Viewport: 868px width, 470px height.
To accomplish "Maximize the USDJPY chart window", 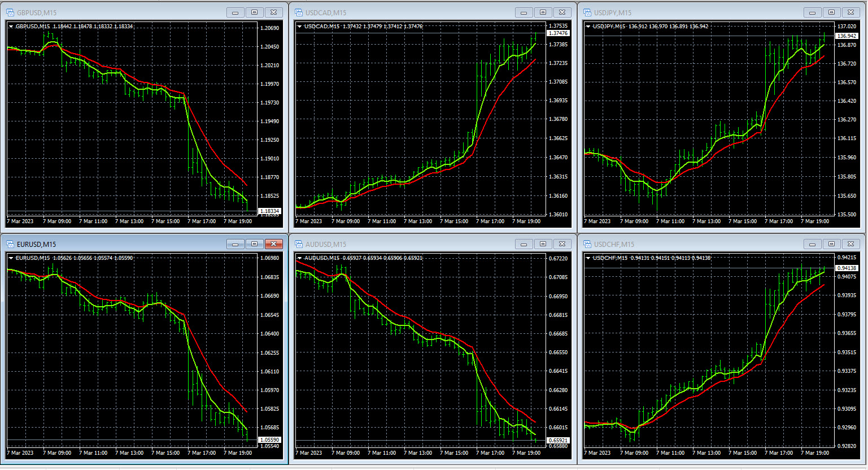I will tap(831, 12).
